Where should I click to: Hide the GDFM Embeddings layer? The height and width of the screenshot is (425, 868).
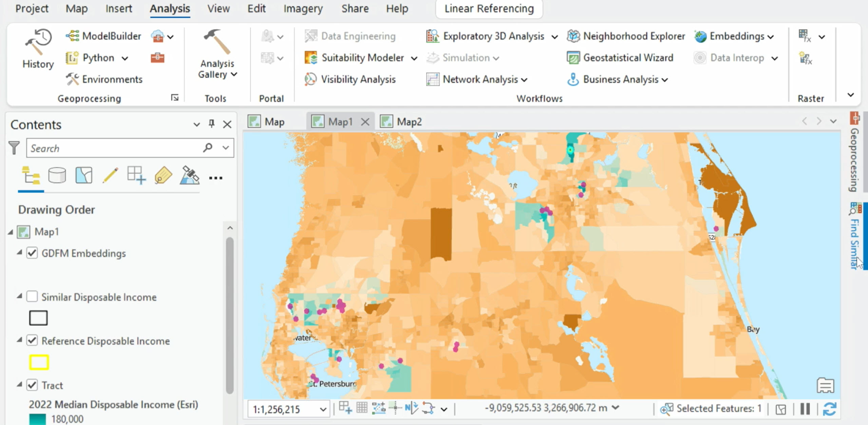pos(32,253)
